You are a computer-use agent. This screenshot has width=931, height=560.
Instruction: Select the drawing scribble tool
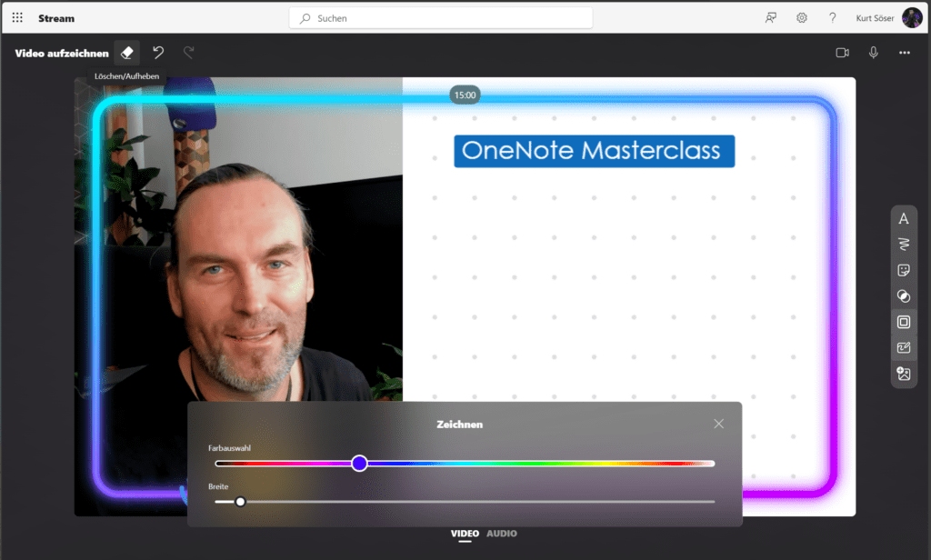click(x=904, y=244)
